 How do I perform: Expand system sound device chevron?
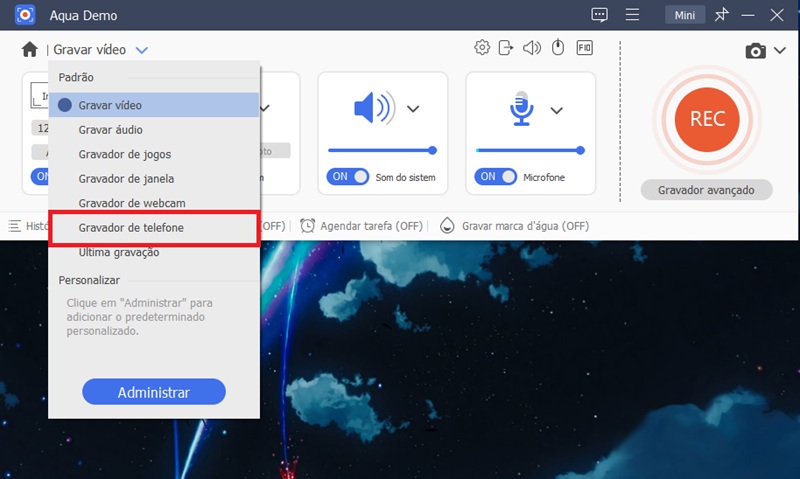click(x=413, y=109)
